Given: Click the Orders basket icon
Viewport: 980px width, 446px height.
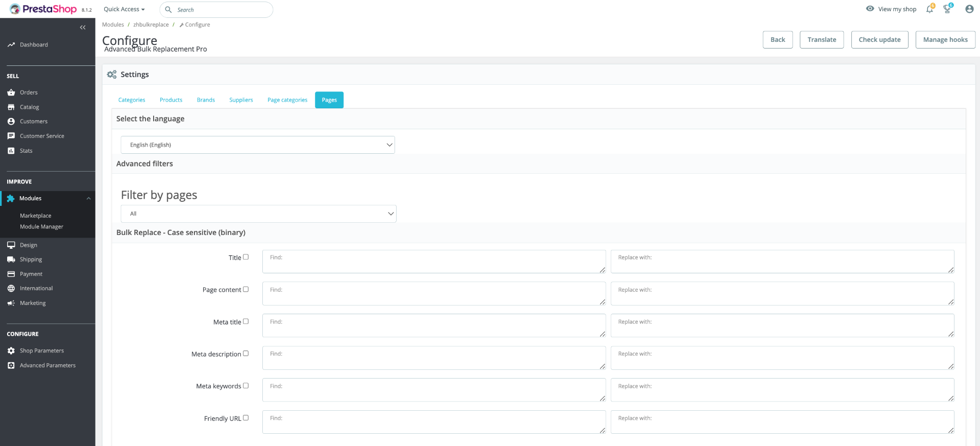Looking at the screenshot, I should click(x=11, y=92).
